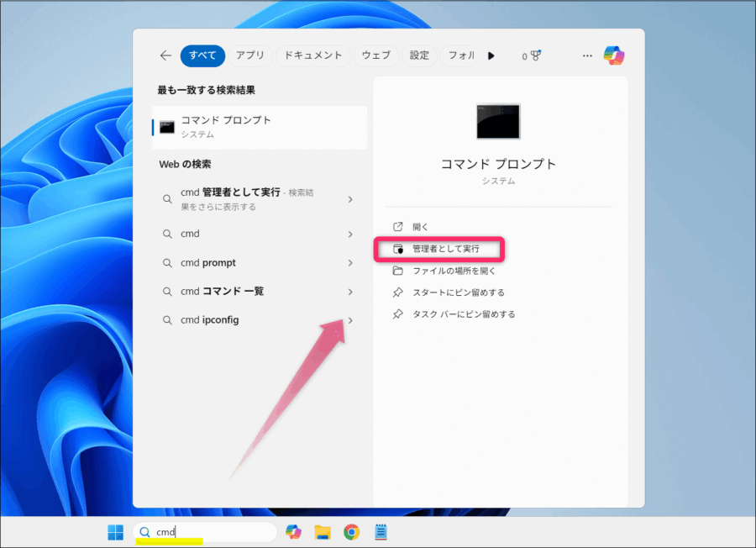Click 管理者として実行 to run as admin

coord(445,250)
